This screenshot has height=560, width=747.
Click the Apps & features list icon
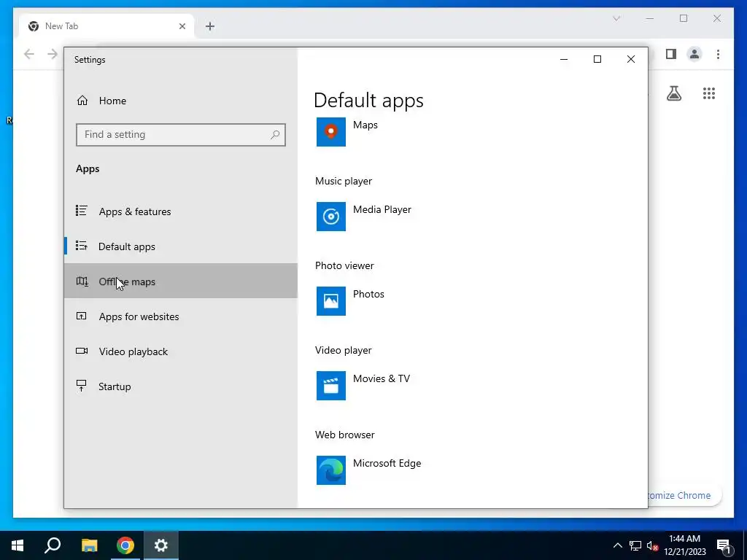coord(82,211)
